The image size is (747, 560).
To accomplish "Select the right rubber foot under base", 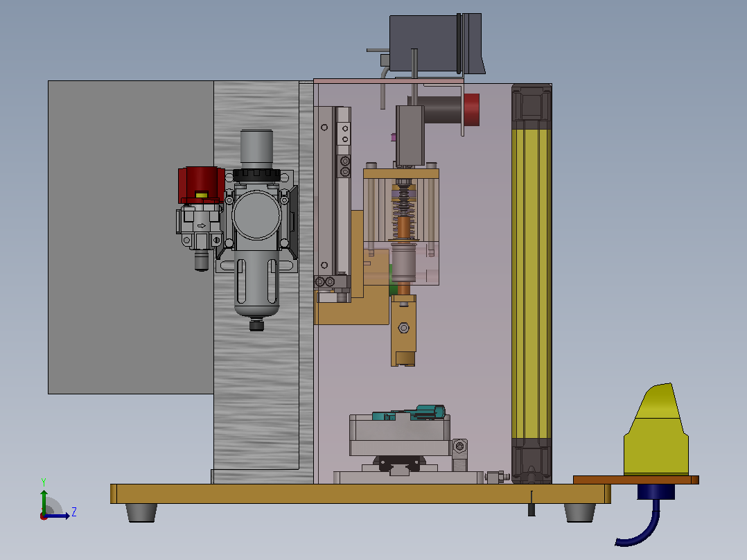I will coord(580,513).
